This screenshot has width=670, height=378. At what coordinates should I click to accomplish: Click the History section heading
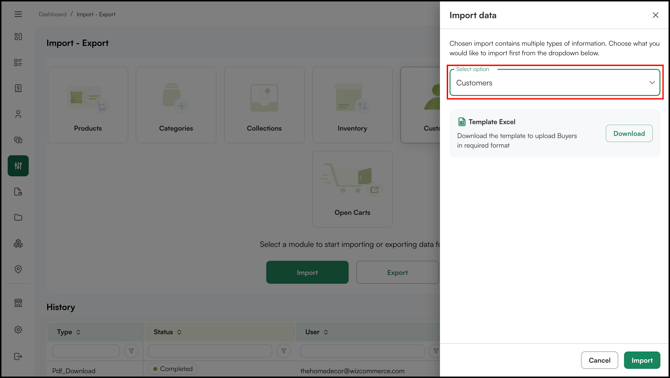(x=61, y=307)
